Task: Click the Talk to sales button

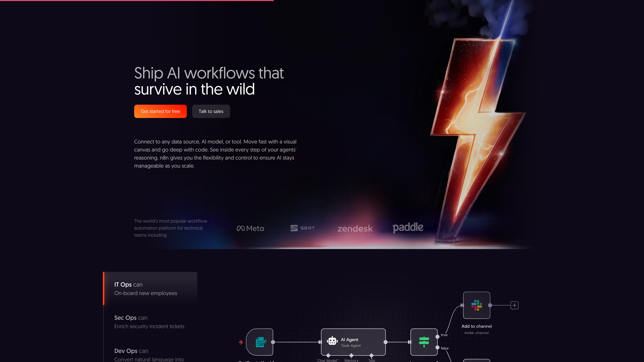Action: point(211,111)
